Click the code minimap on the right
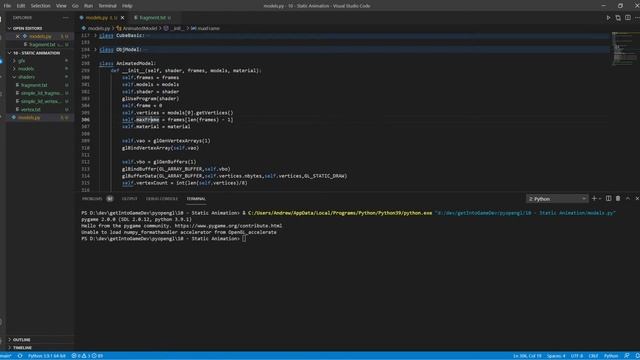The image size is (640, 360). click(624, 49)
